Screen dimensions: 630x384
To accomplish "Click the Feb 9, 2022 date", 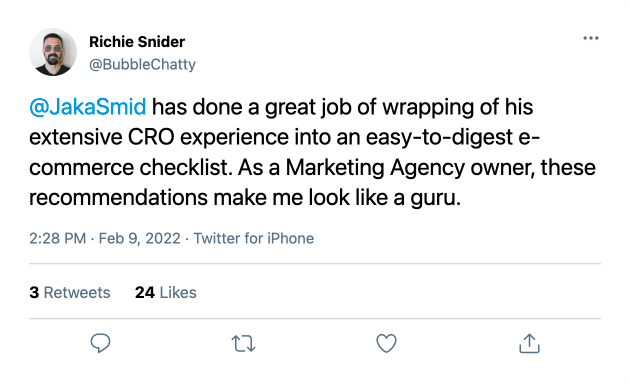I will coord(139,238).
